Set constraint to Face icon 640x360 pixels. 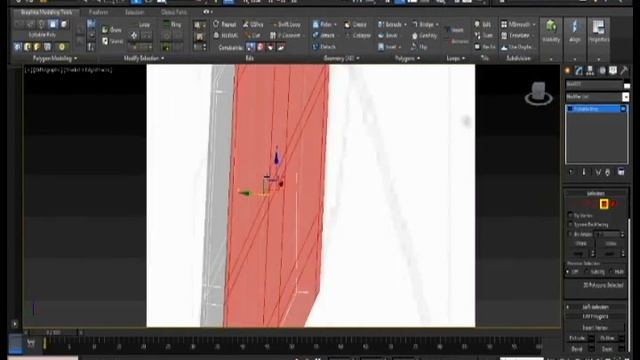pos(271,47)
